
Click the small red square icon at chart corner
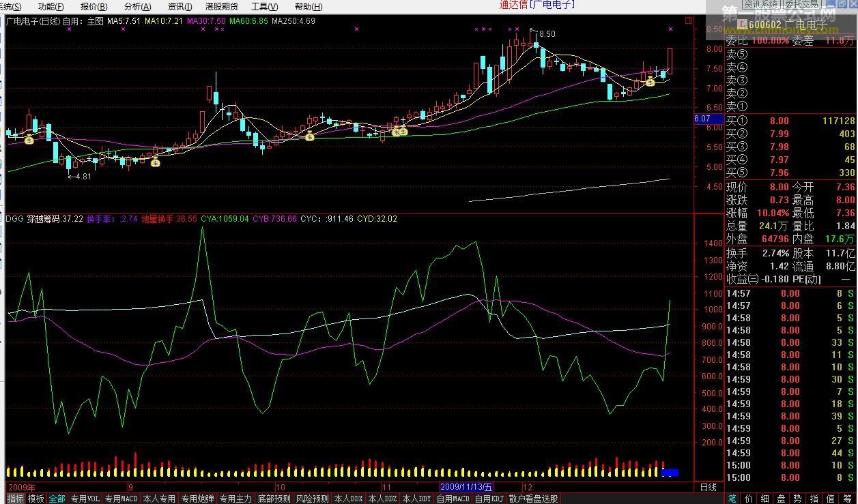[x=688, y=21]
